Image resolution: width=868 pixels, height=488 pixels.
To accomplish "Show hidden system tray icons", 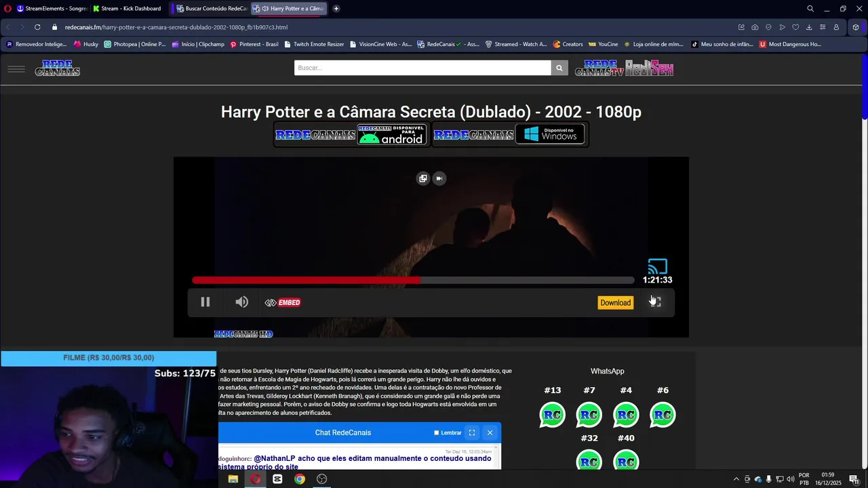I will click(736, 479).
